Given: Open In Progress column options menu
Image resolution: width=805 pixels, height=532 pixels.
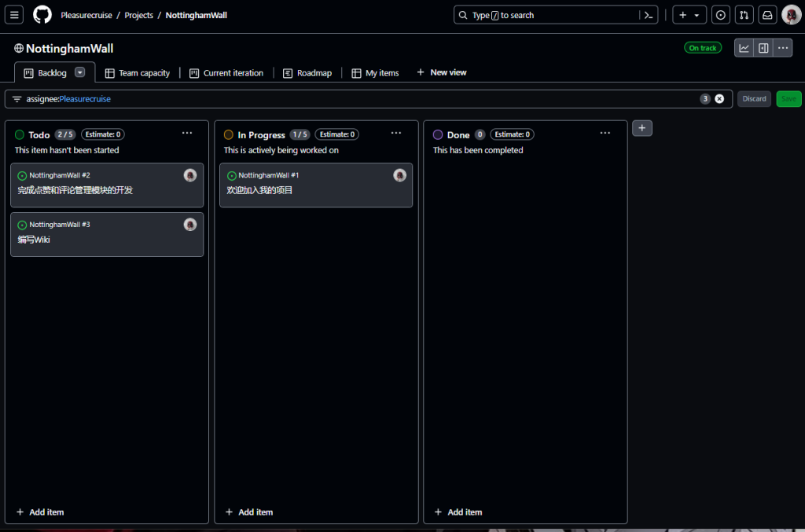Looking at the screenshot, I should pos(396,134).
